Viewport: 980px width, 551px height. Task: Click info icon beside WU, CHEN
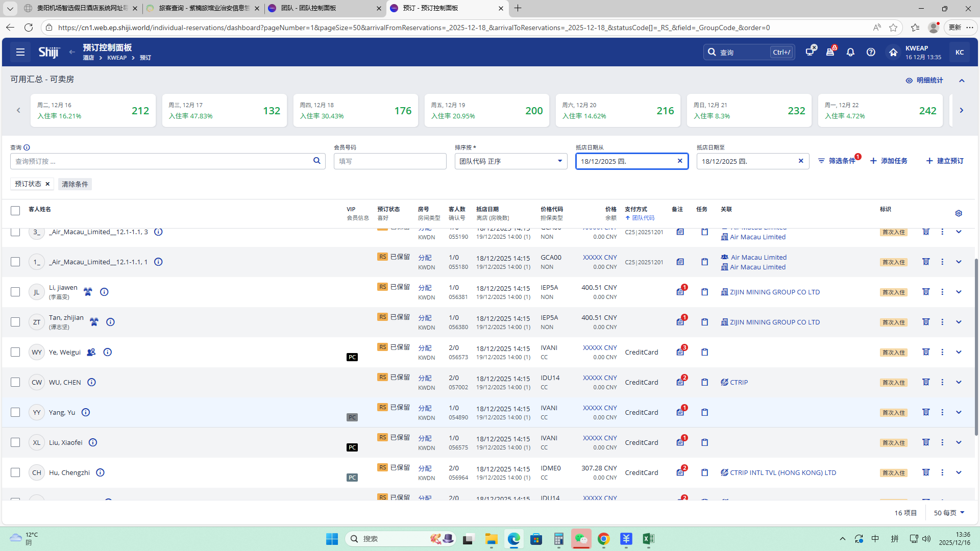pyautogui.click(x=91, y=382)
